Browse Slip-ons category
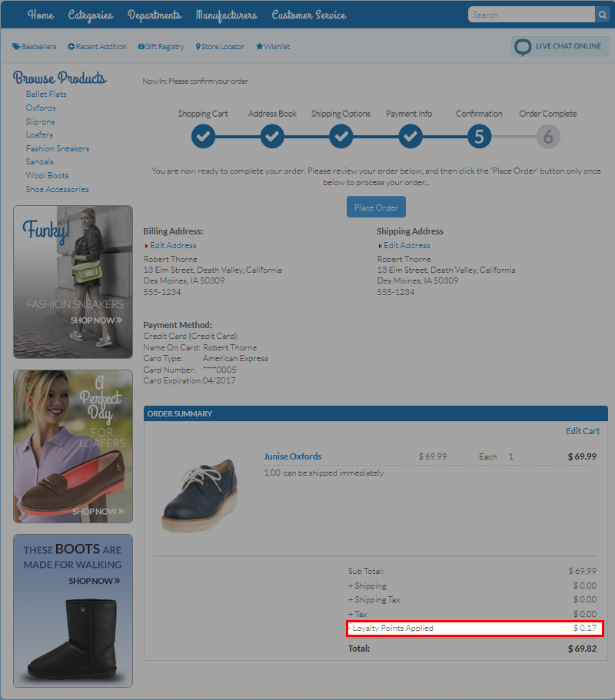Image resolution: width=615 pixels, height=700 pixels. [x=40, y=121]
